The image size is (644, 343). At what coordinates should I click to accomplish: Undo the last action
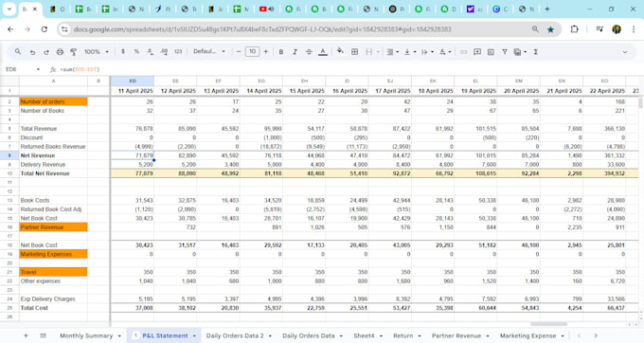[32, 52]
